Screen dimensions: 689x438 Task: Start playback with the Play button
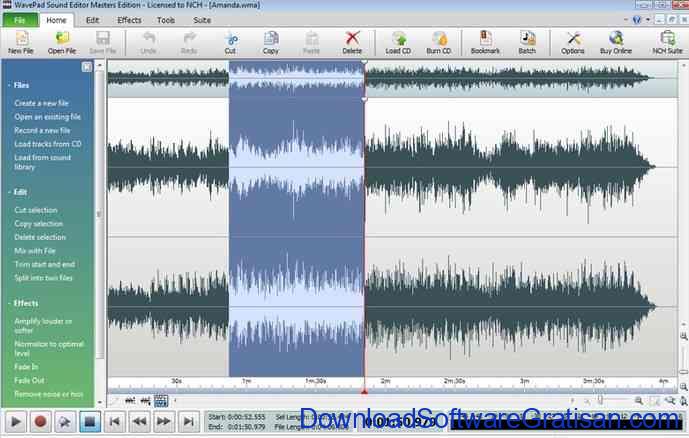pos(16,422)
